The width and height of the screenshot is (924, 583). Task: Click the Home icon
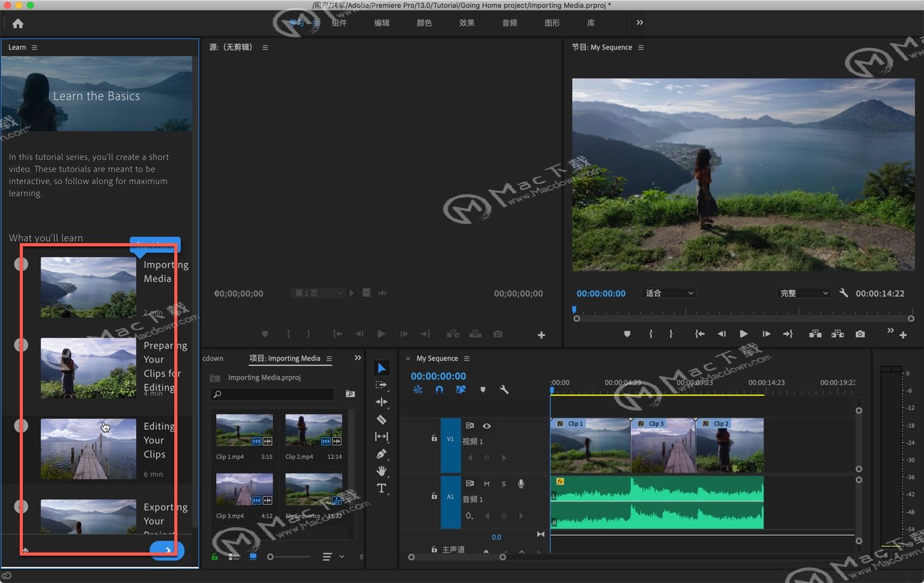[18, 24]
